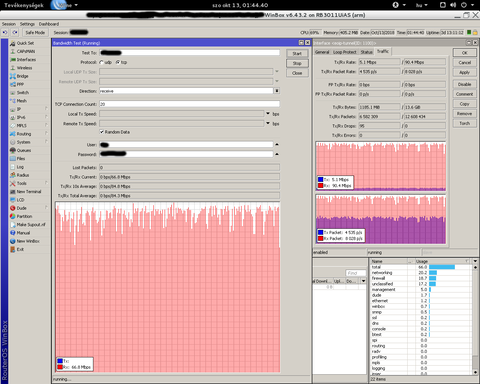Open New Terminal

tap(29, 192)
